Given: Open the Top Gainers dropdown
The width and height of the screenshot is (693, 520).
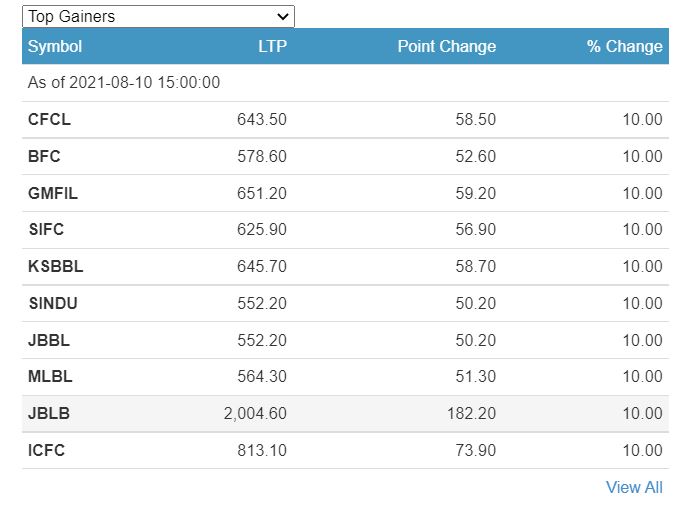Looking at the screenshot, I should point(158,16).
